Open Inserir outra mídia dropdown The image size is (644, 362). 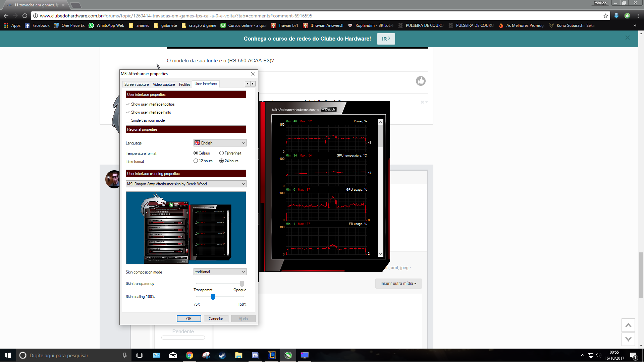[398, 284]
